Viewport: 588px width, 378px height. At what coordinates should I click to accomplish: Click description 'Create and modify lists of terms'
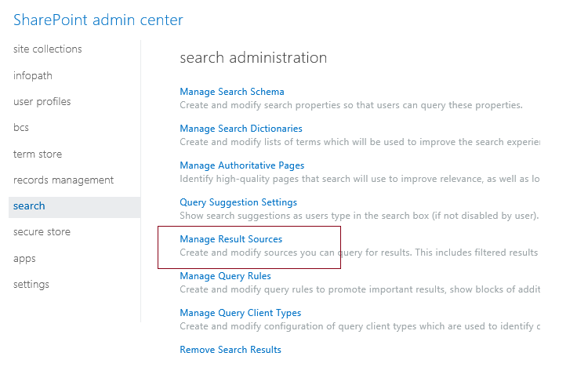pos(360,142)
